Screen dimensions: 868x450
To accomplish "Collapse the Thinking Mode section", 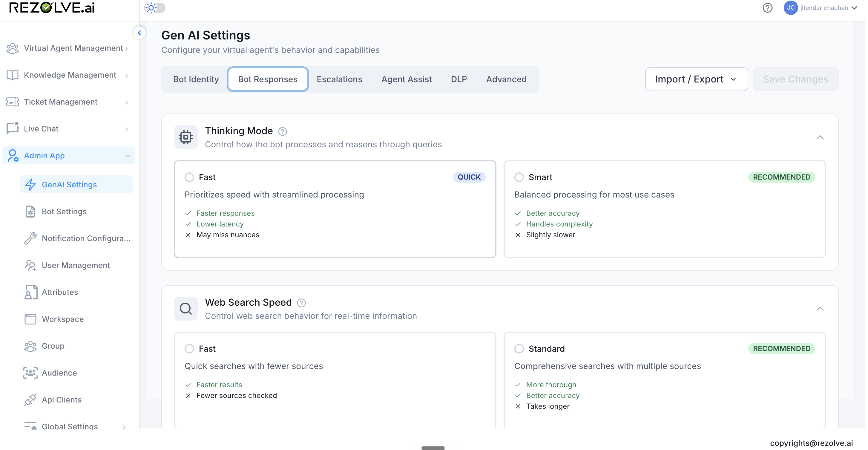I will (x=820, y=137).
